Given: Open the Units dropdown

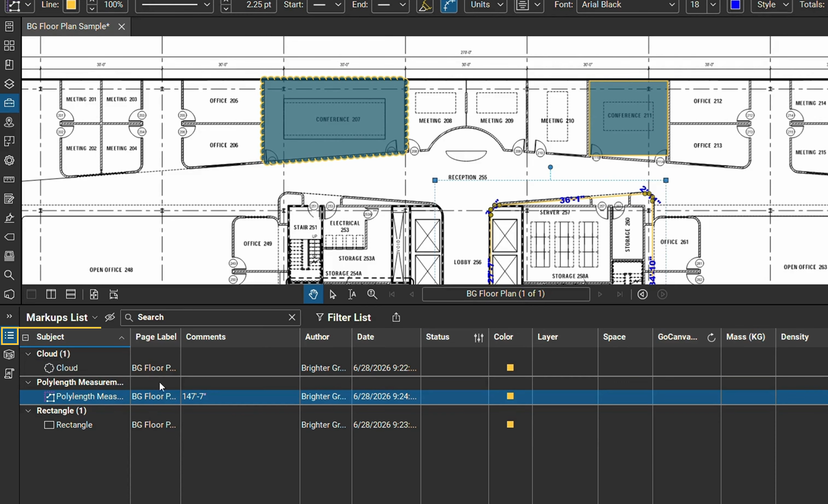Looking at the screenshot, I should pyautogui.click(x=486, y=5).
